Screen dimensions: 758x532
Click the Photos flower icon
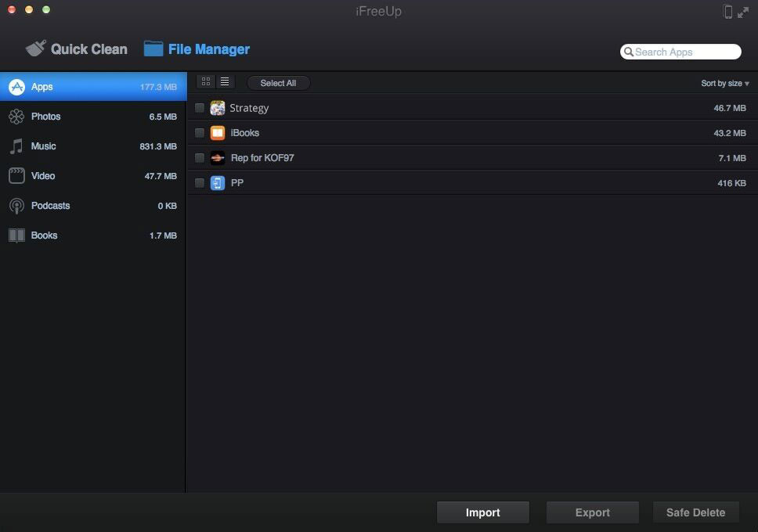16,117
